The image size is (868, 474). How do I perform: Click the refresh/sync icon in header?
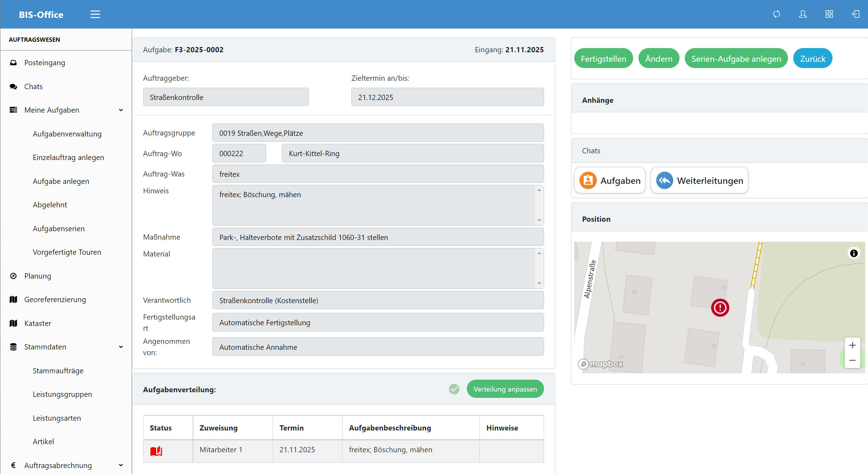[x=776, y=14]
